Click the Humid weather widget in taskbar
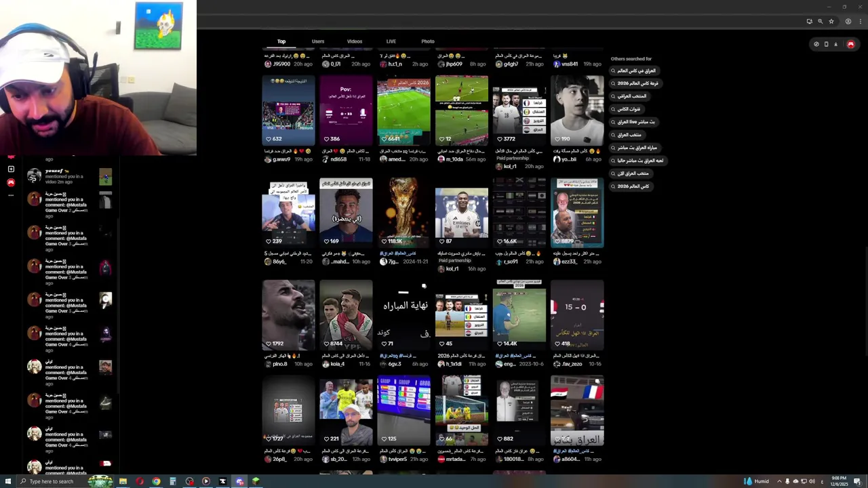Screen dimensions: 868x488 [756, 481]
